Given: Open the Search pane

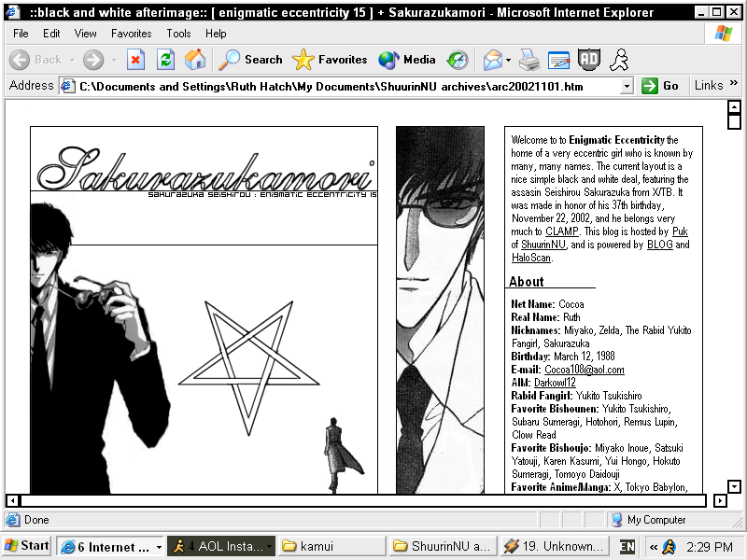Looking at the screenshot, I should point(250,60).
